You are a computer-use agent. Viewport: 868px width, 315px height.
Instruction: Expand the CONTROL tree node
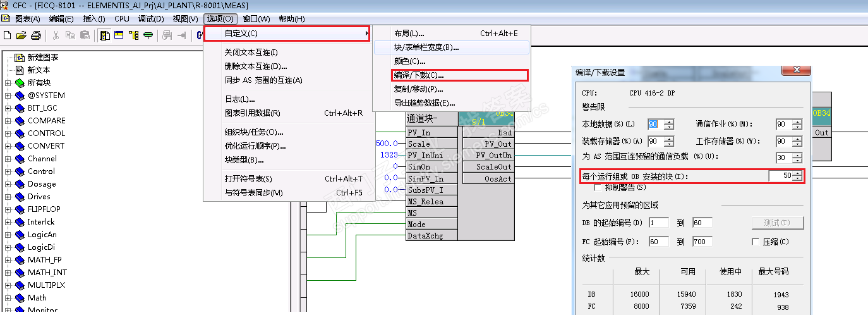(8, 133)
